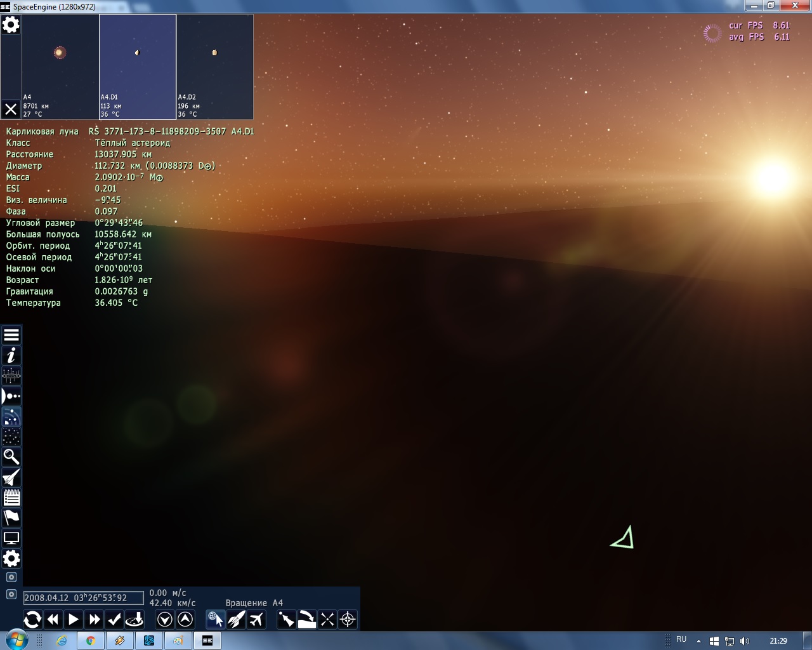Open the main menu hamburger icon
The width and height of the screenshot is (812, 650).
11,335
